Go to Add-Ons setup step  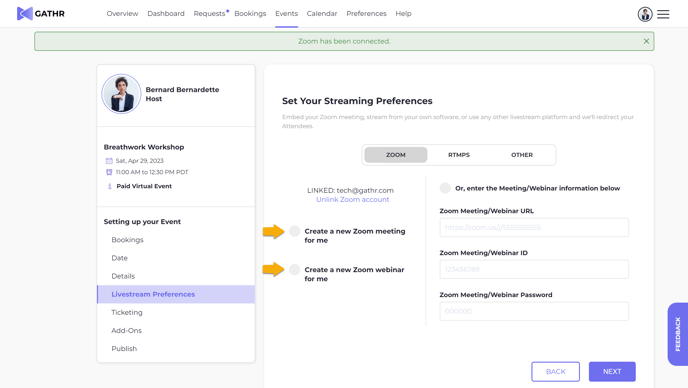[x=126, y=331]
